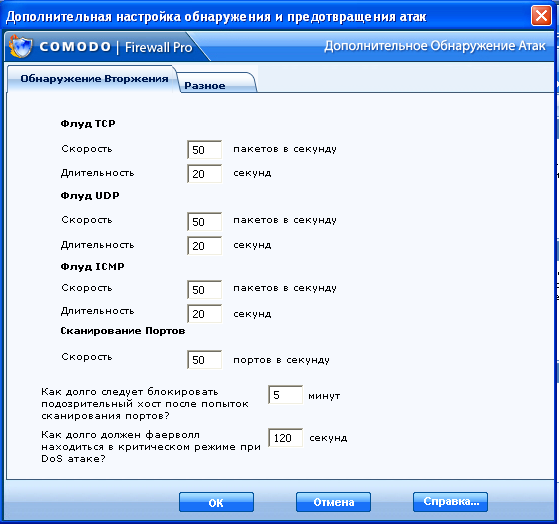This screenshot has height=524, width=559.
Task: Select the Флуд ICMP Длительность field
Action: [204, 314]
